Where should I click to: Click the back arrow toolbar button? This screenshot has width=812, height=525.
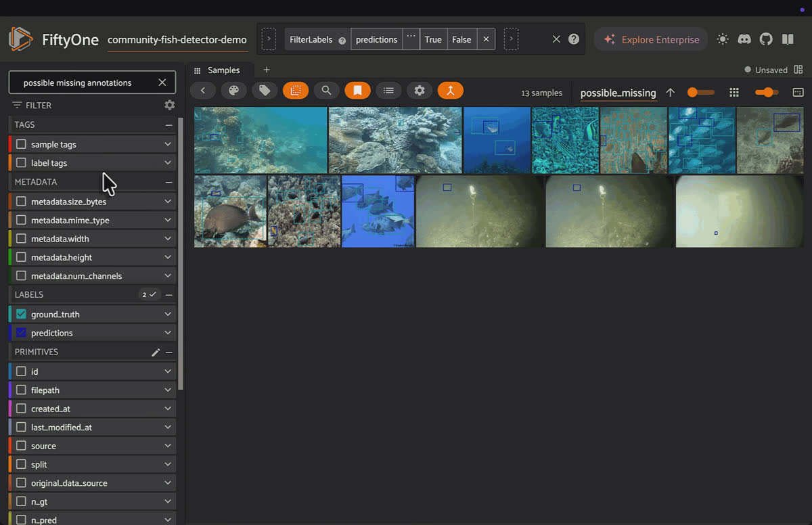click(202, 91)
